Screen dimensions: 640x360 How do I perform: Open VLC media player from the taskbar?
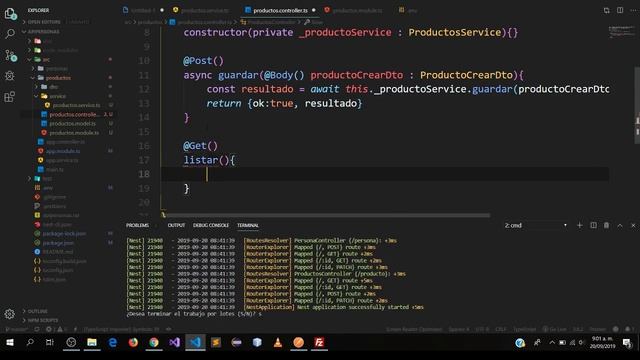(x=278, y=342)
